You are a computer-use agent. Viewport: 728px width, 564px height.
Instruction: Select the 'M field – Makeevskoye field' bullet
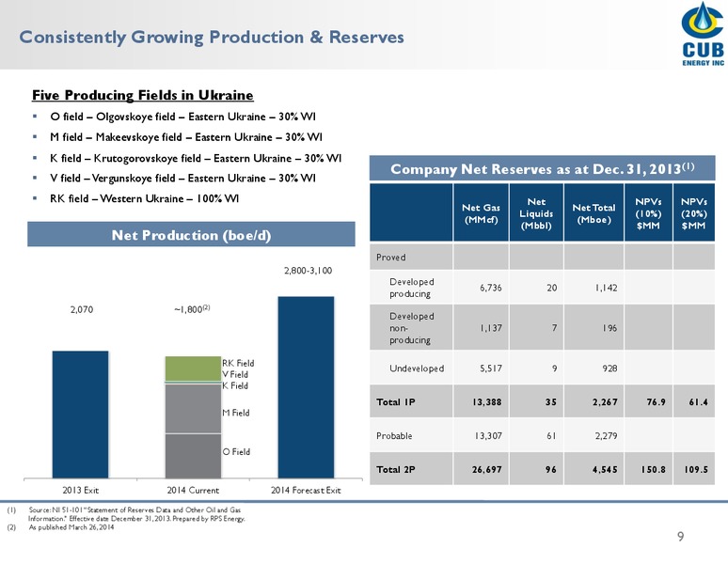click(185, 137)
